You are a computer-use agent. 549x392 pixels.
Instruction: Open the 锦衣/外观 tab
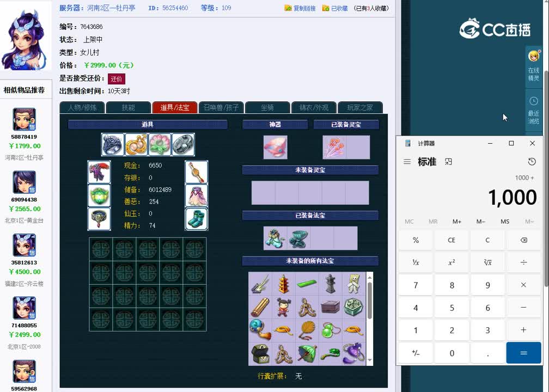(314, 107)
